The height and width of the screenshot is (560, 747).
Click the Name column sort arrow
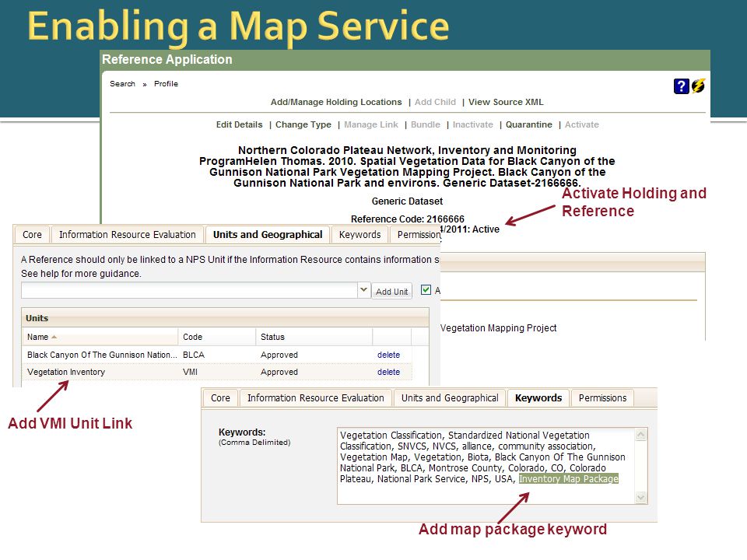[x=54, y=337]
